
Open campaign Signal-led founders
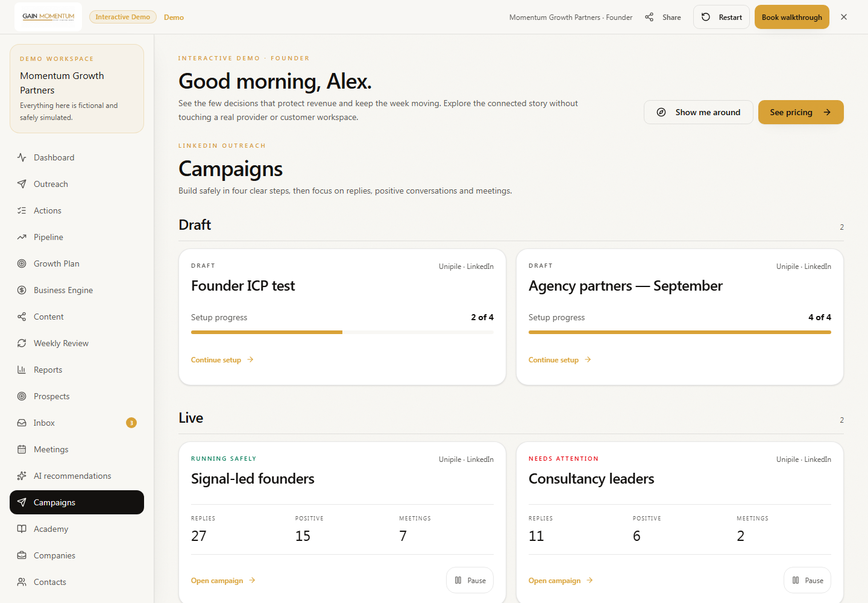tap(224, 581)
